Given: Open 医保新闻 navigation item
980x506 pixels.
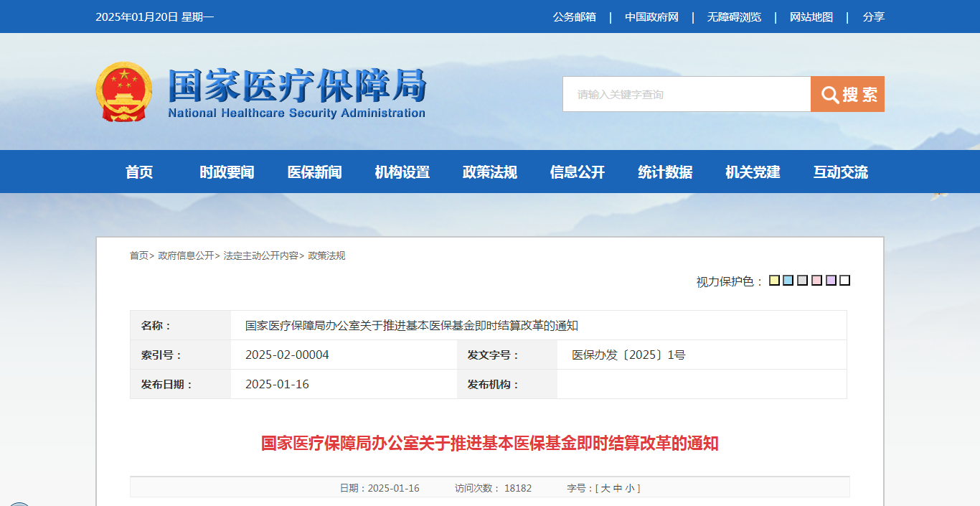Looking at the screenshot, I should (314, 172).
